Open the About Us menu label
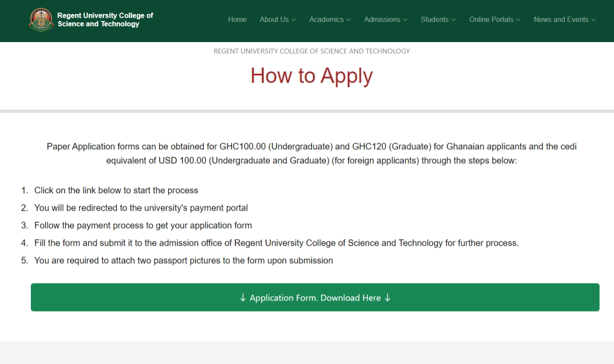The height and width of the screenshot is (364, 614). (x=274, y=20)
